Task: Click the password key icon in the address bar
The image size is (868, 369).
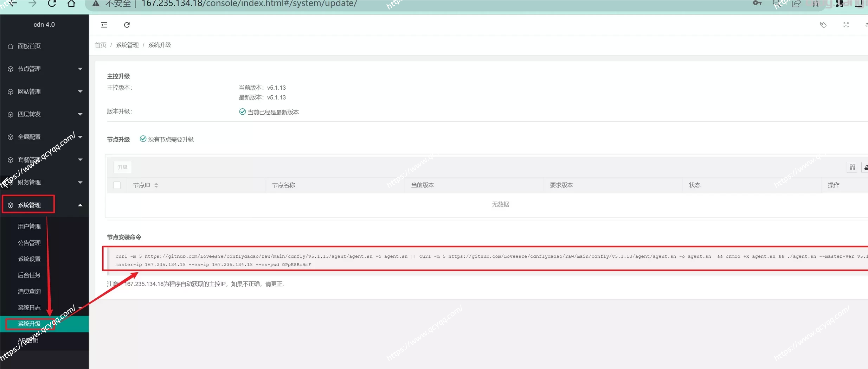Action: coord(757,3)
